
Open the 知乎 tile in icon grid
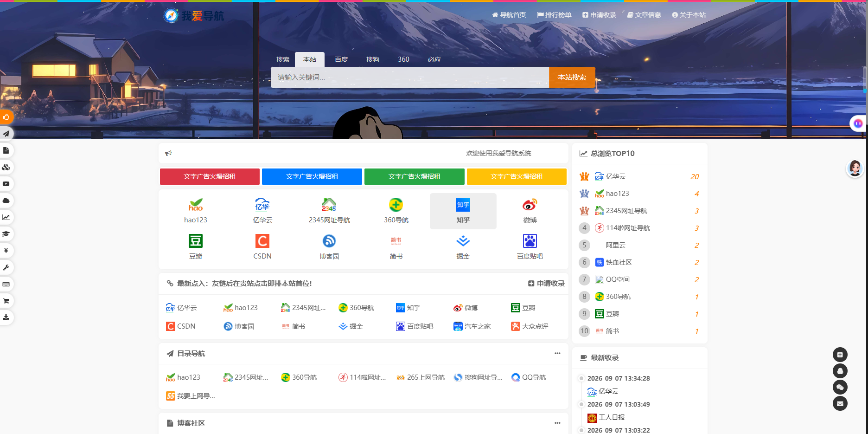click(x=463, y=211)
